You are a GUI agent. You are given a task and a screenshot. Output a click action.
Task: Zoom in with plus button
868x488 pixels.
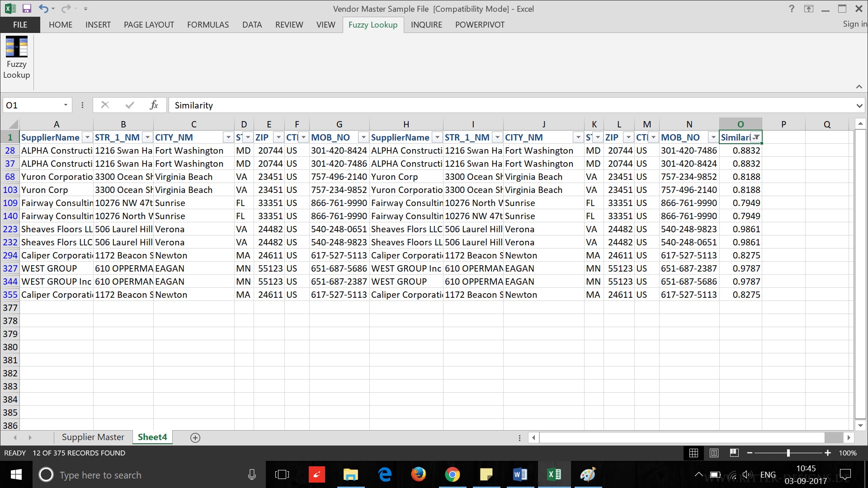click(x=827, y=453)
